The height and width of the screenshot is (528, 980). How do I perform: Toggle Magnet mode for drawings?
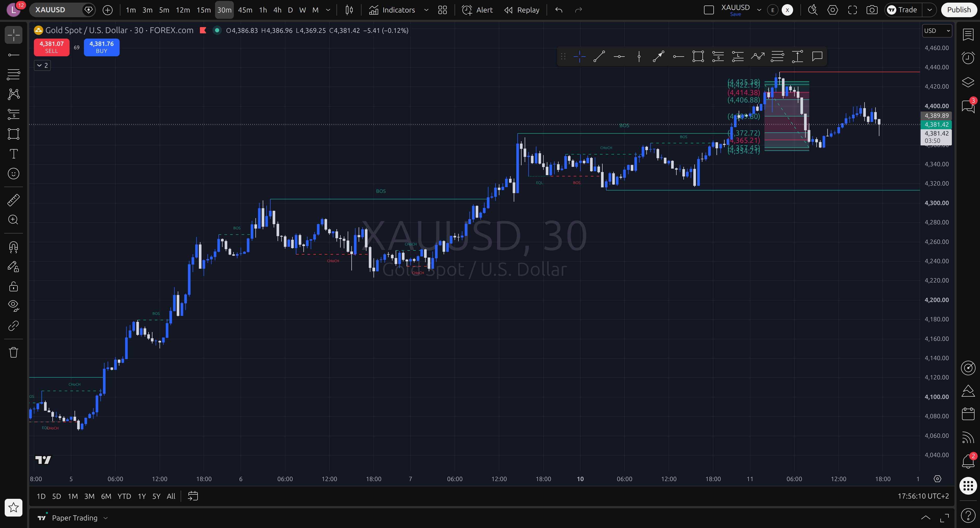point(14,247)
